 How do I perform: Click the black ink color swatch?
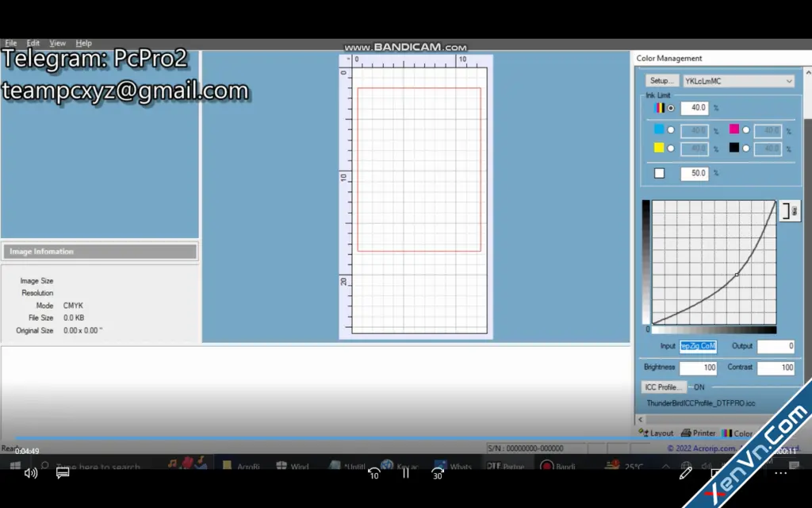click(733, 148)
